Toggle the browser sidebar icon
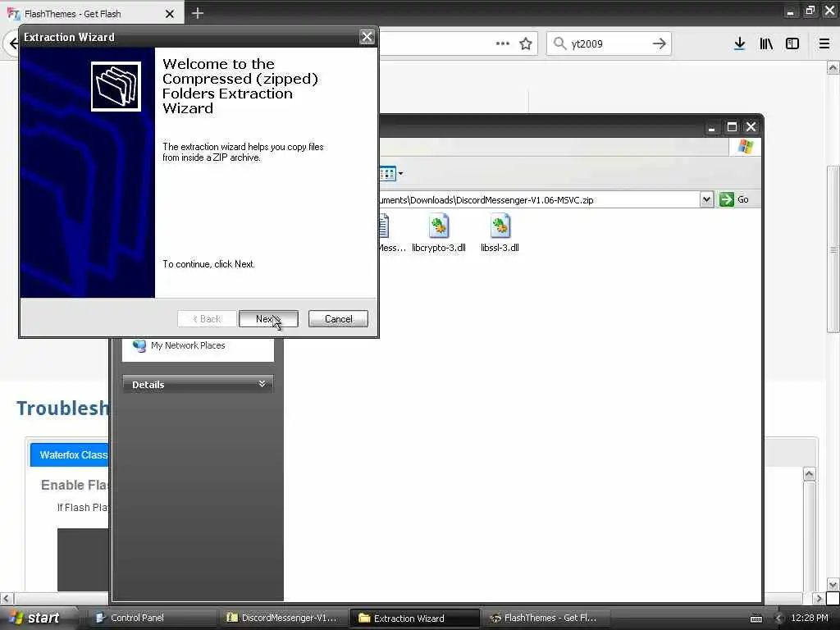 792,44
